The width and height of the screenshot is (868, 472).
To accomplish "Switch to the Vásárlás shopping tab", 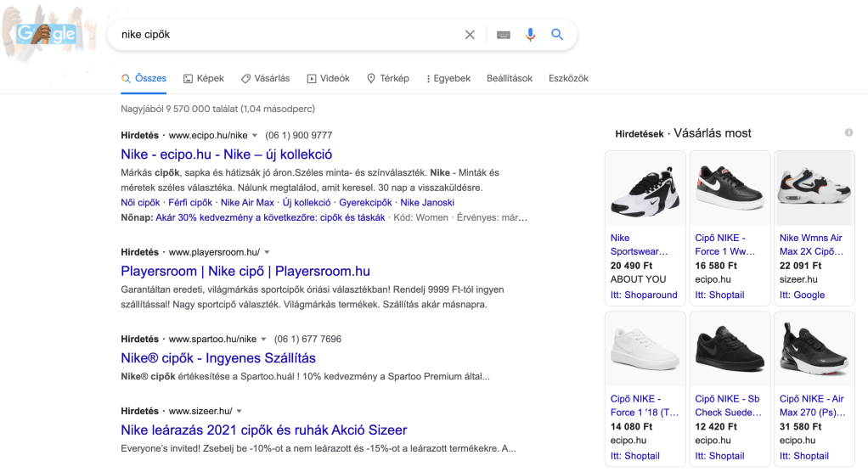I will coord(265,78).
